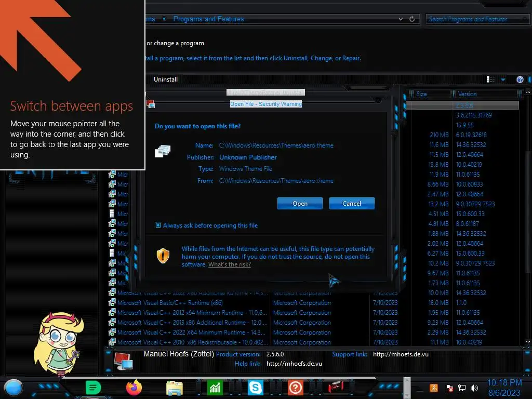Open the green notes app on taskbar

coord(93,388)
